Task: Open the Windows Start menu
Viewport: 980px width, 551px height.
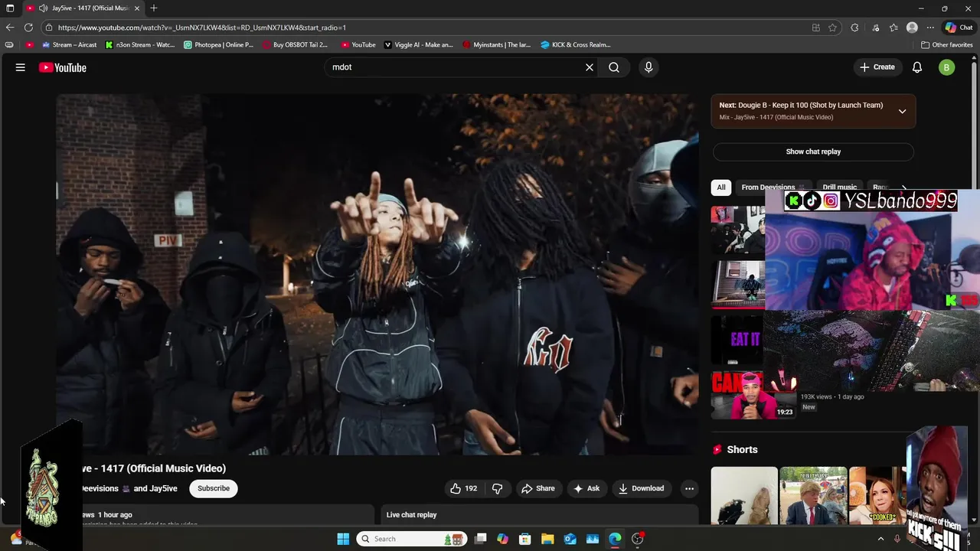Action: point(343,539)
